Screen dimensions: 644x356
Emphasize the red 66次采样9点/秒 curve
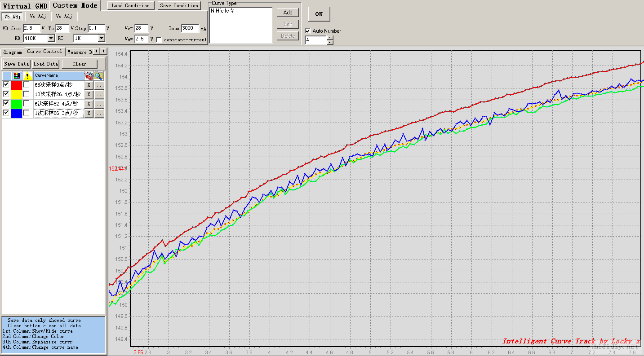pos(27,84)
